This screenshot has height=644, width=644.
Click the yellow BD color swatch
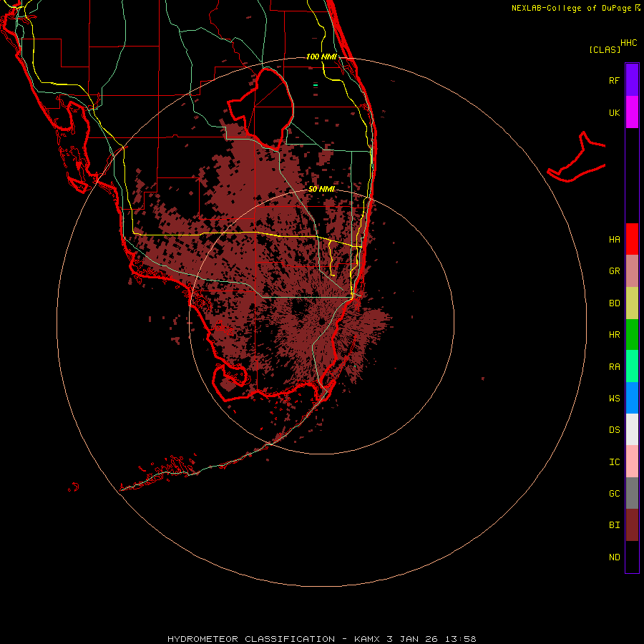(x=632, y=303)
